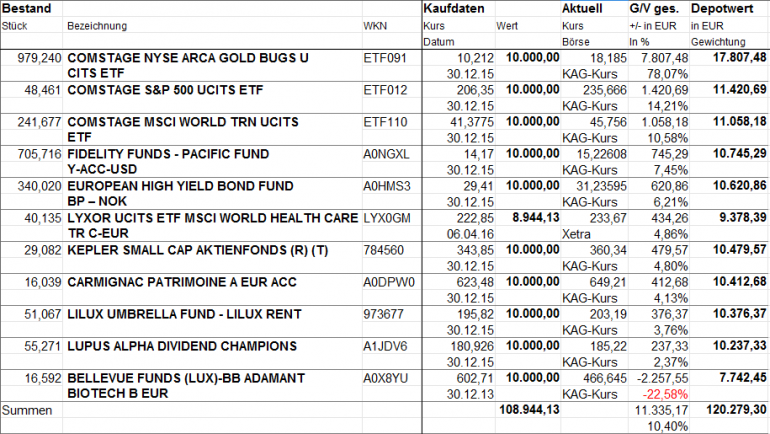The height and width of the screenshot is (434, 770).
Task: Click the Bestand column header
Action: [25, 9]
